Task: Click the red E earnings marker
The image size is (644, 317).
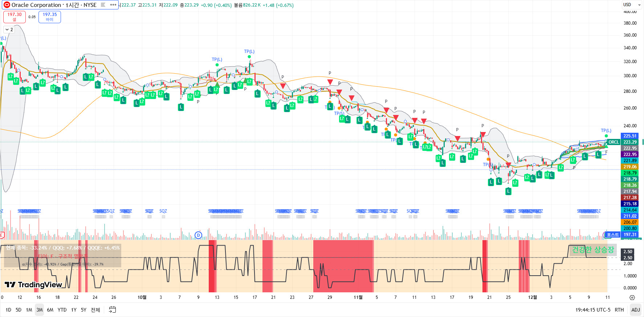Action: coord(1,235)
